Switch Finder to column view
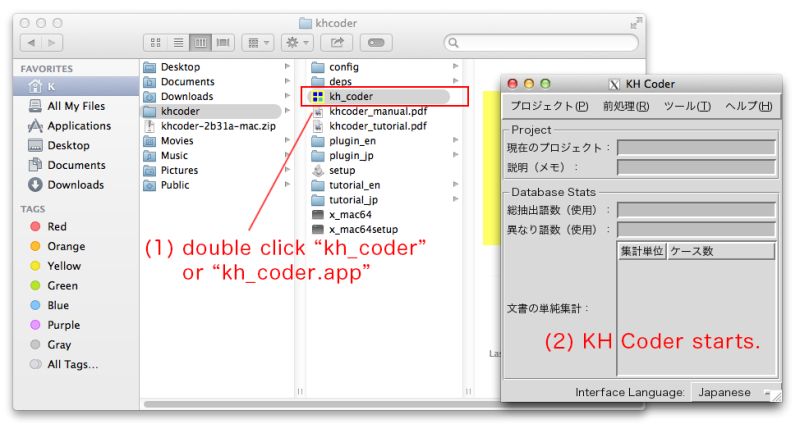The height and width of the screenshot is (424, 800). coord(200,42)
